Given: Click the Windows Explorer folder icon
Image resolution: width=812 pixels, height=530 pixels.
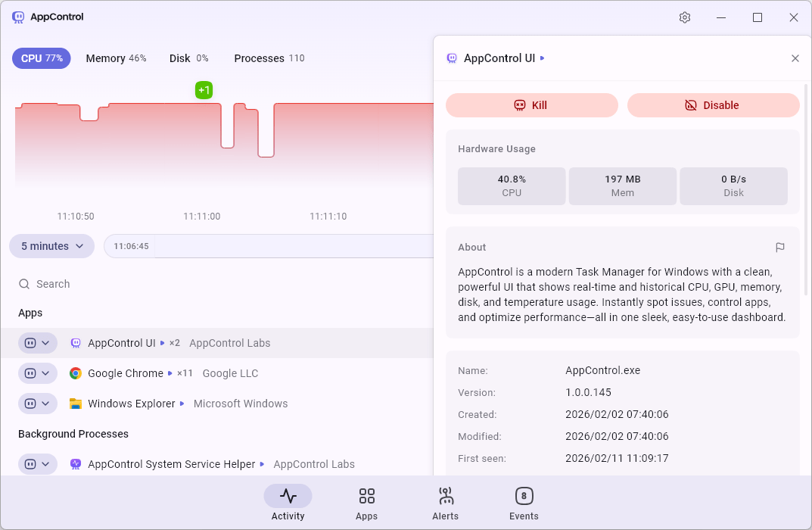Looking at the screenshot, I should [x=76, y=404].
